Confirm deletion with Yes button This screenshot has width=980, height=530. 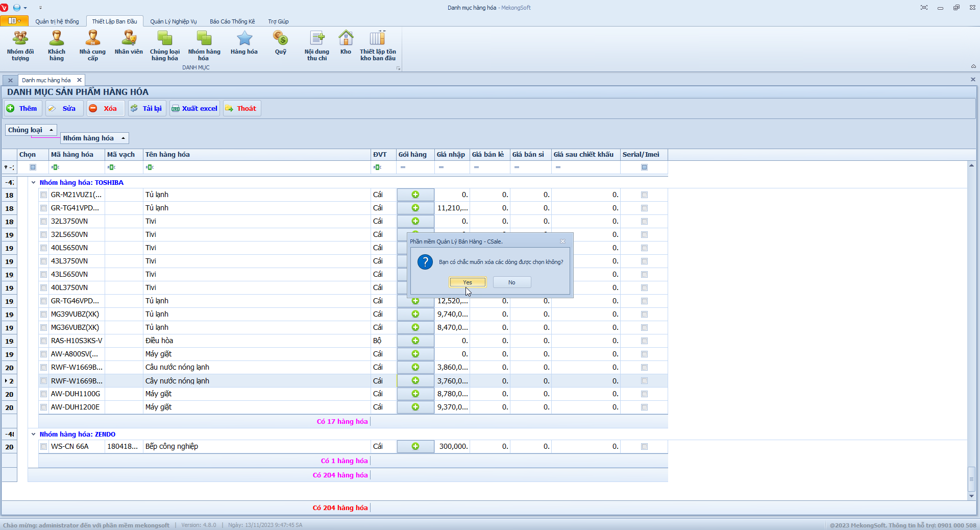tap(467, 282)
